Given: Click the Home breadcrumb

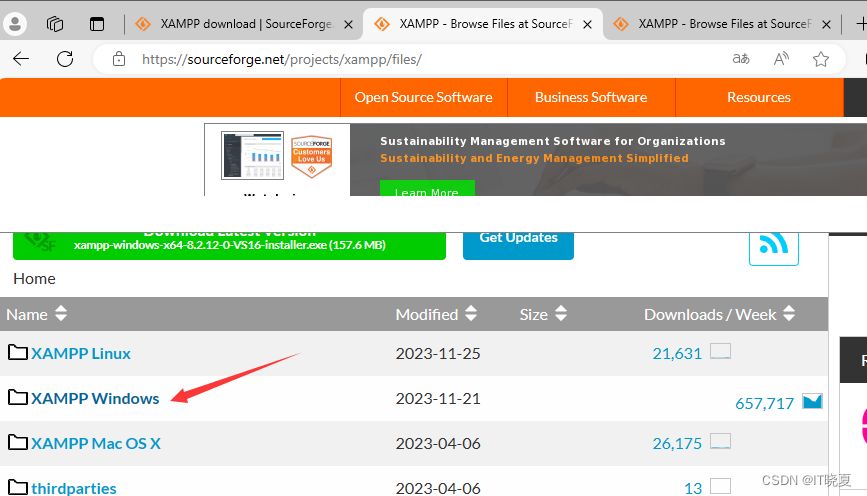Looking at the screenshot, I should click(x=34, y=279).
